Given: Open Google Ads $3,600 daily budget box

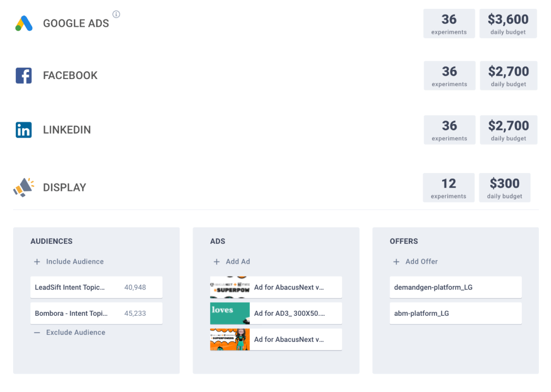Looking at the screenshot, I should [508, 23].
